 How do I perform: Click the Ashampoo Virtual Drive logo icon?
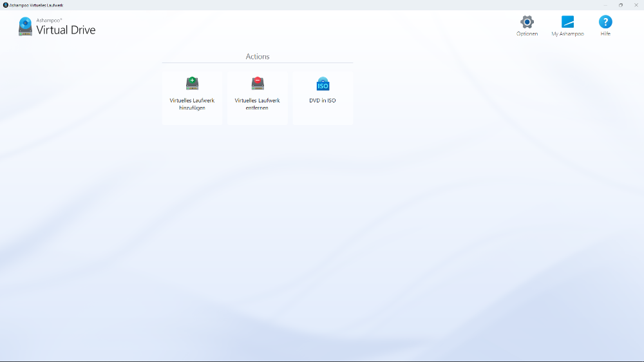(x=25, y=26)
